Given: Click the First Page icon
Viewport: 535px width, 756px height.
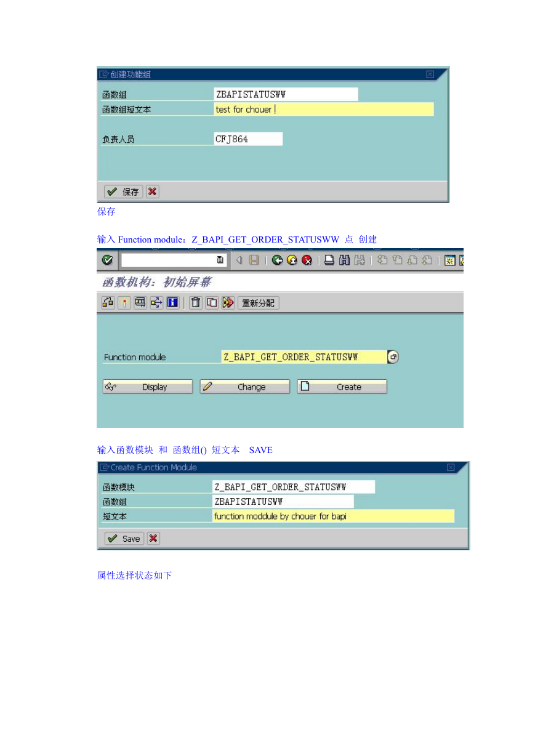Looking at the screenshot, I should [x=382, y=260].
